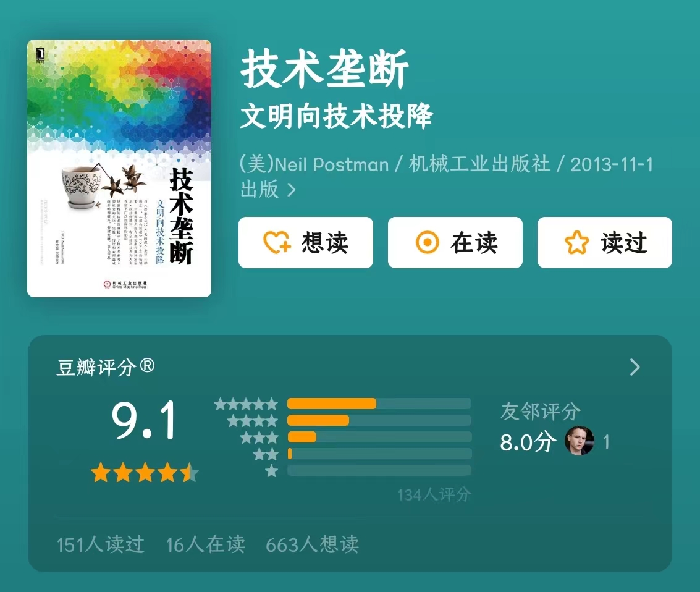
Task: Click the five-star row icon in rating chart
Action: 246,405
